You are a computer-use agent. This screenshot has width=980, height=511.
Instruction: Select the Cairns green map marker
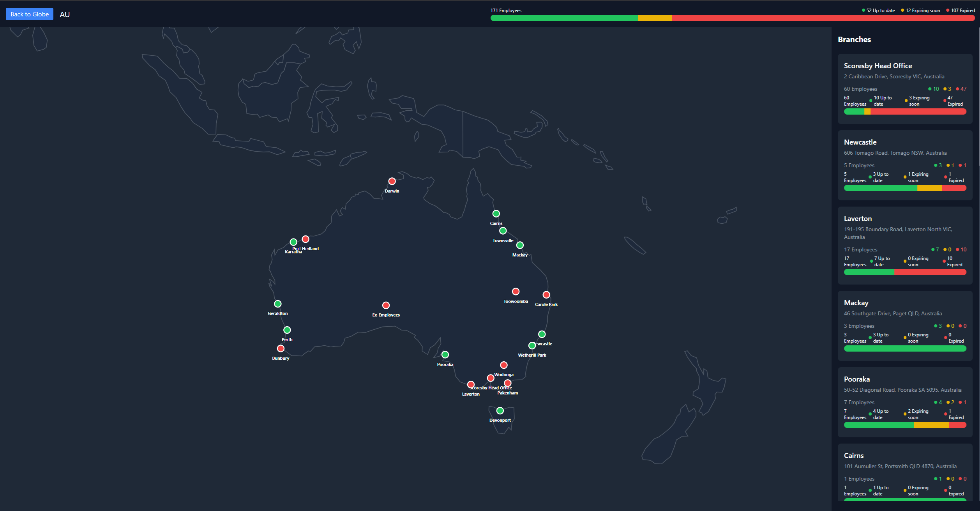[496, 214]
